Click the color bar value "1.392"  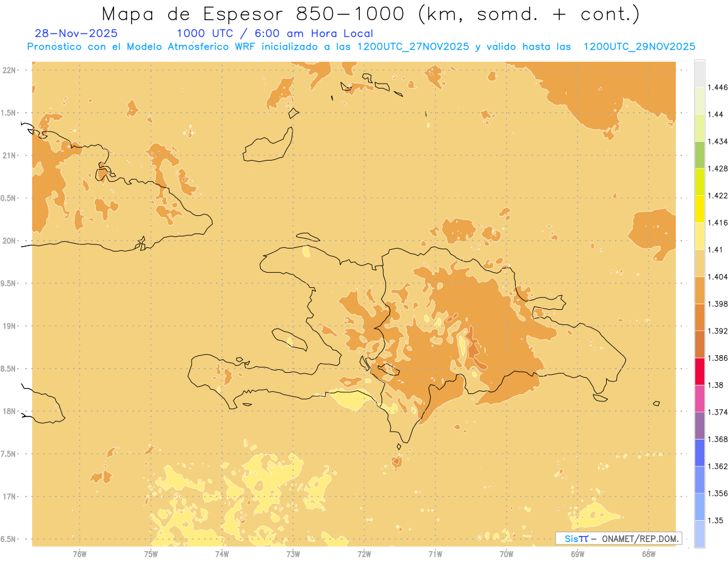coord(718,331)
